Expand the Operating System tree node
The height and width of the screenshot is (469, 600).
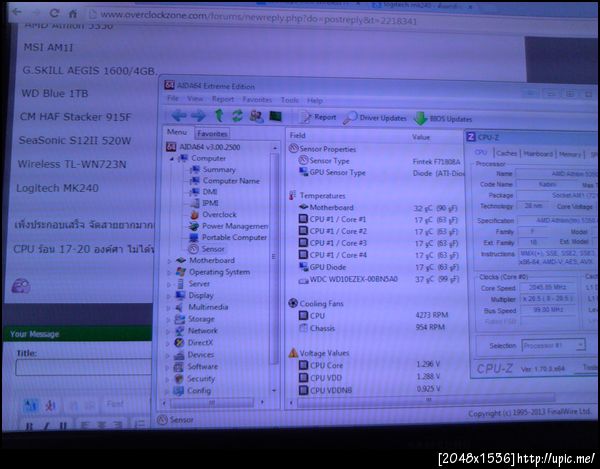pyautogui.click(x=169, y=273)
